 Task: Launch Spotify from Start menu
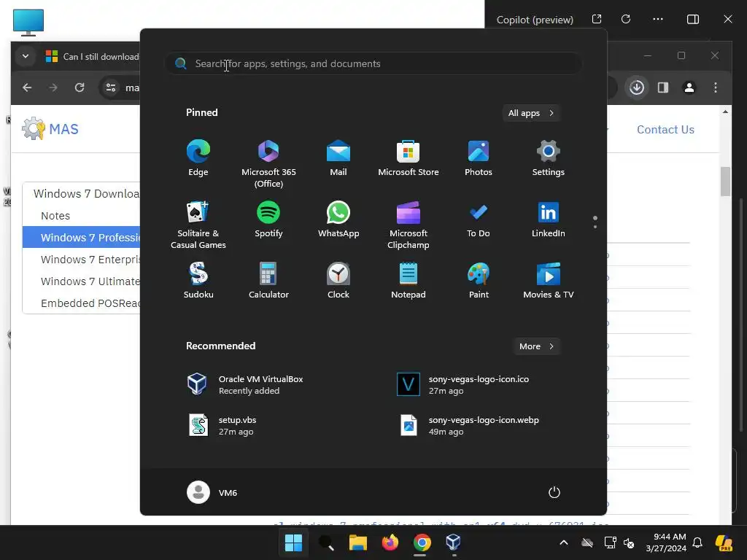(268, 219)
